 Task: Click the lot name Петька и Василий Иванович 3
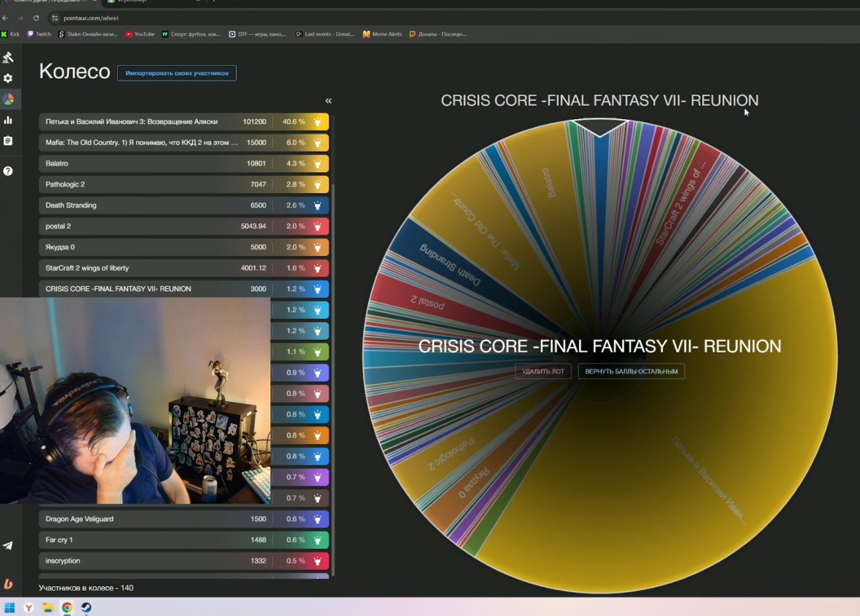pos(132,122)
